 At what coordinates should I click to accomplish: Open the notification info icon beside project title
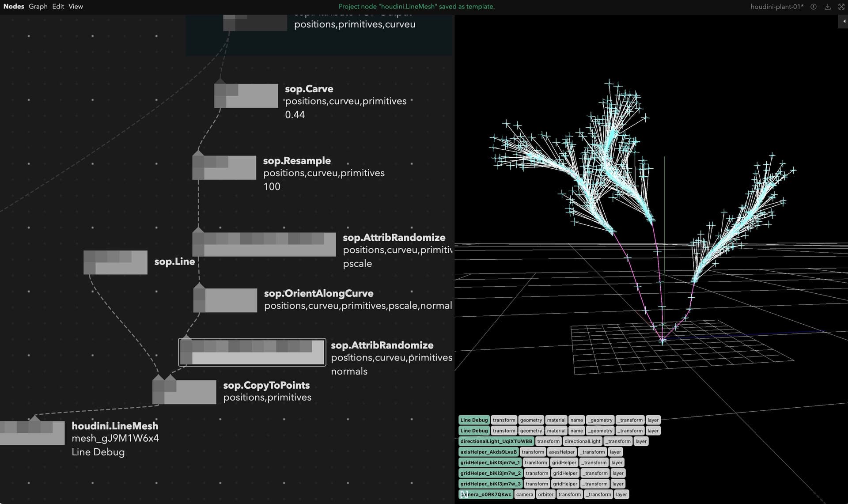(x=813, y=7)
